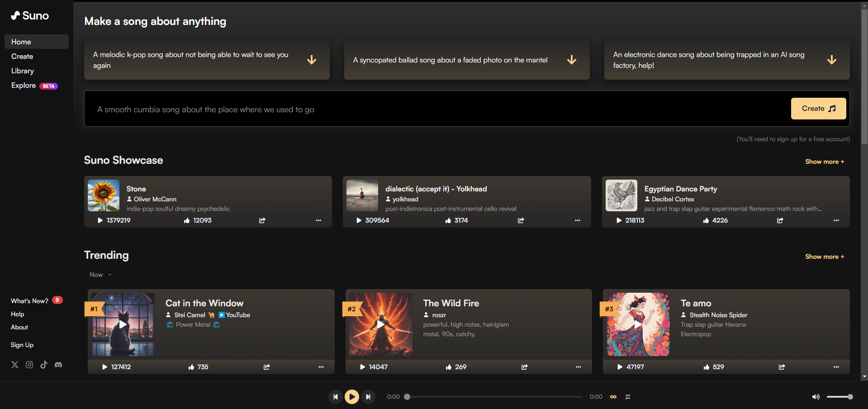Play Cat in the Window thumbnail
This screenshot has width=868, height=409.
[x=123, y=324]
